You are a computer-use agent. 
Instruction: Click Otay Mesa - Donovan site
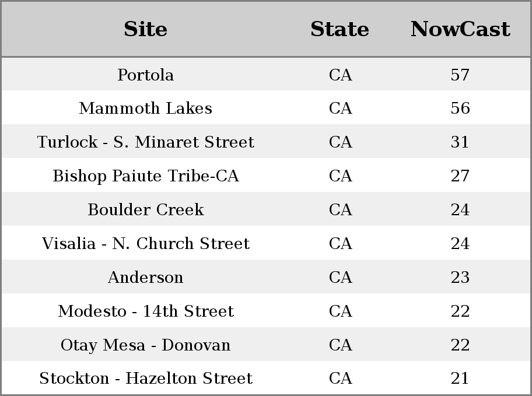pos(146,345)
